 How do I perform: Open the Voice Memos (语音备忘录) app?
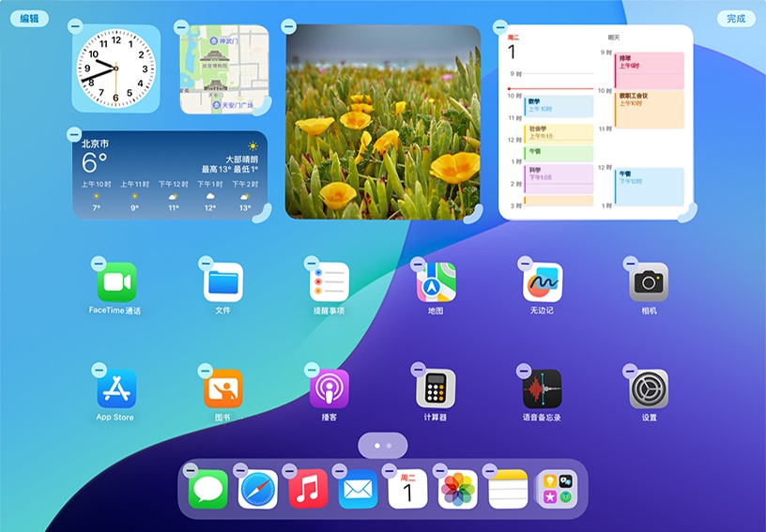(542, 388)
